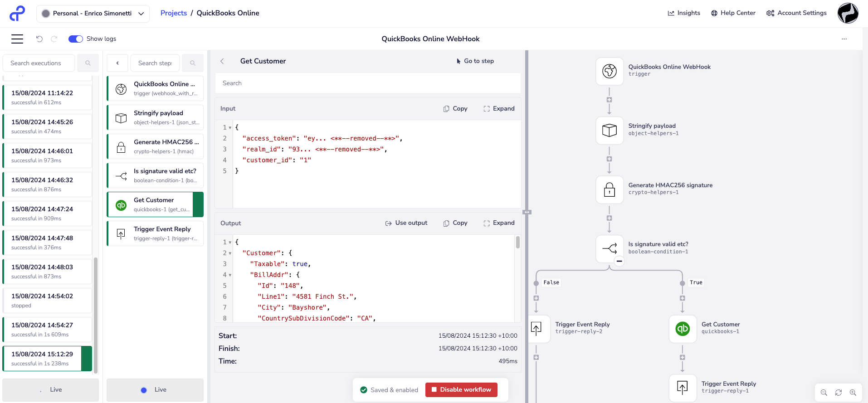Select the Is signature valid etc? step log
The width and height of the screenshot is (868, 403).
(x=155, y=175)
